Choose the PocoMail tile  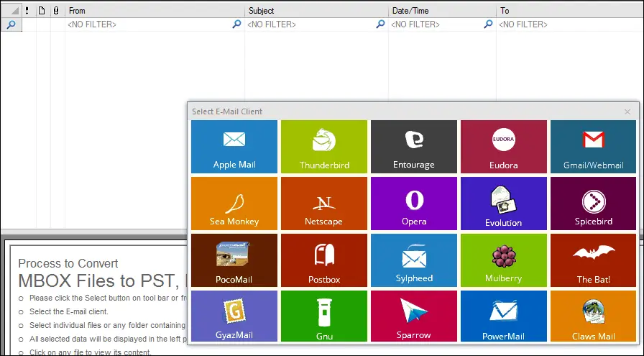(234, 260)
